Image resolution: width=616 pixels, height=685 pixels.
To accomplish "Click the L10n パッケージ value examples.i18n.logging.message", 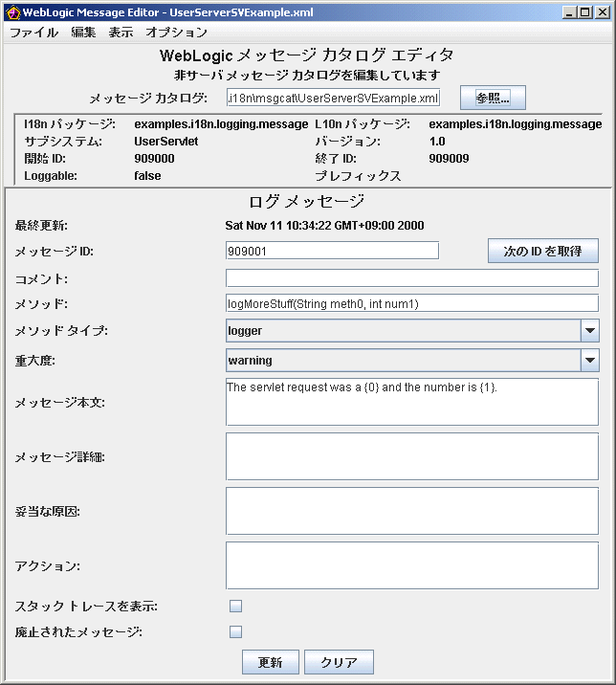I will coord(515,124).
